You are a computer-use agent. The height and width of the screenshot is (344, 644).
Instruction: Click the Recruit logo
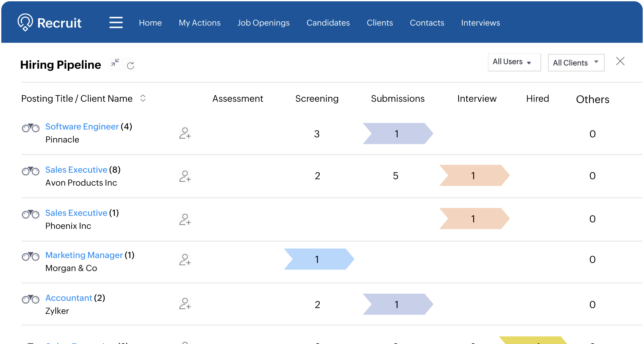[49, 23]
